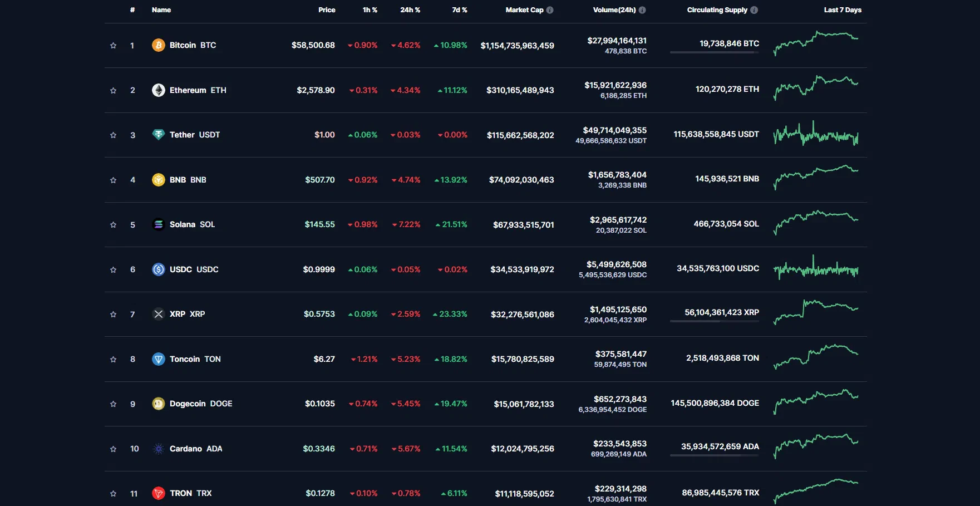Star XRP for the watchlist
The image size is (980, 506).
pos(114,315)
